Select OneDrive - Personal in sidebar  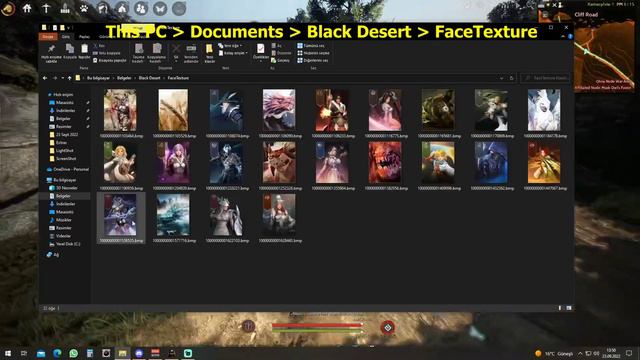(x=68, y=169)
